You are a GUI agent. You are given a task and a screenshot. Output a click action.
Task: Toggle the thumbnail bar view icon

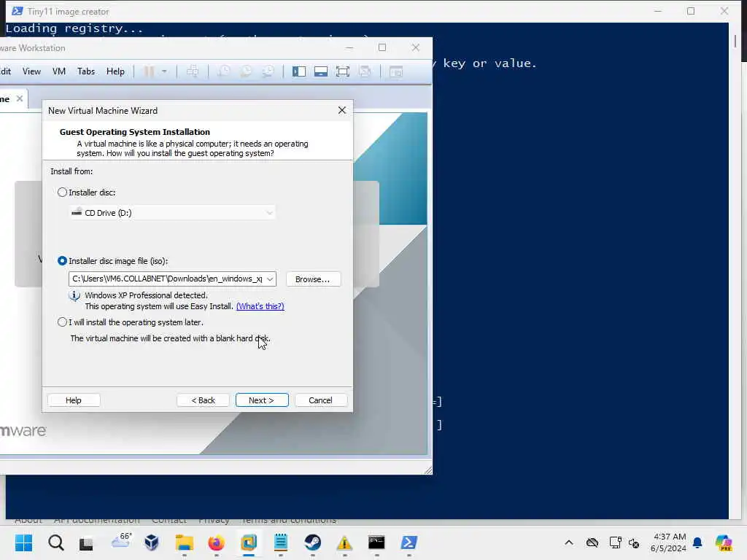(x=321, y=72)
